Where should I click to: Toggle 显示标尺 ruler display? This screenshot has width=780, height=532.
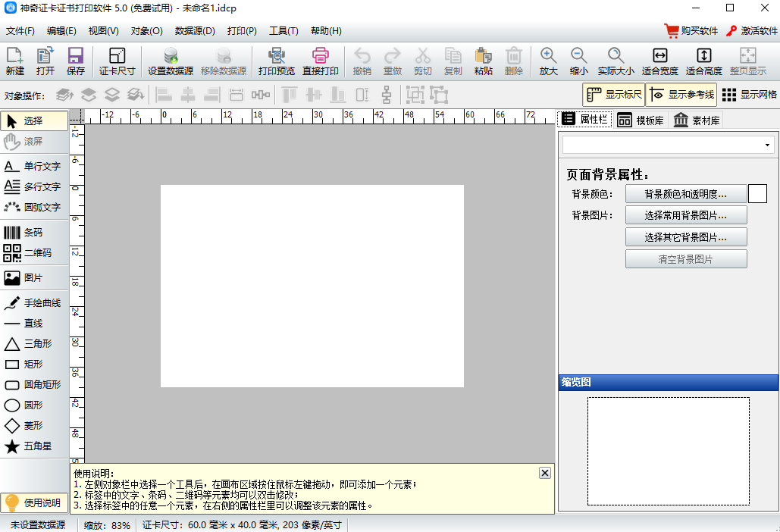tap(614, 95)
